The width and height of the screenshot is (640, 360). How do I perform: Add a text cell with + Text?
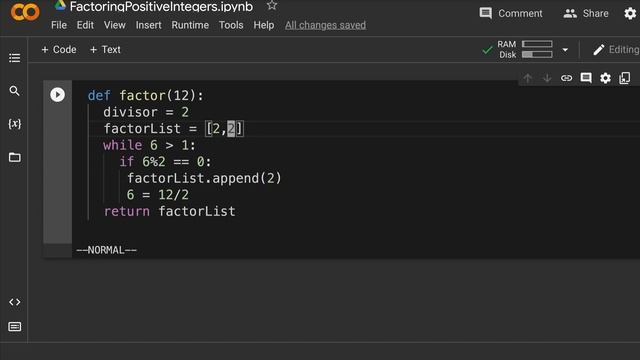click(x=105, y=49)
